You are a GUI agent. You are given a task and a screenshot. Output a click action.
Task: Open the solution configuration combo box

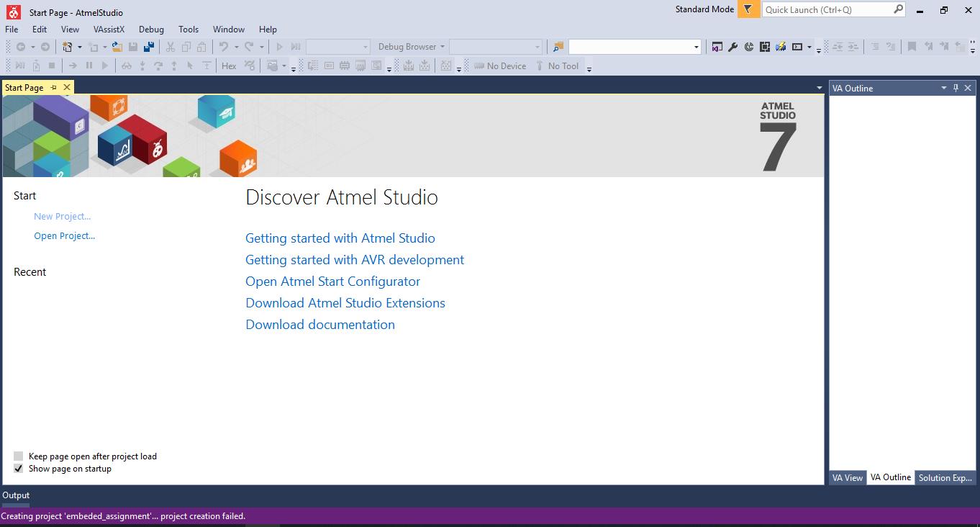(x=337, y=47)
